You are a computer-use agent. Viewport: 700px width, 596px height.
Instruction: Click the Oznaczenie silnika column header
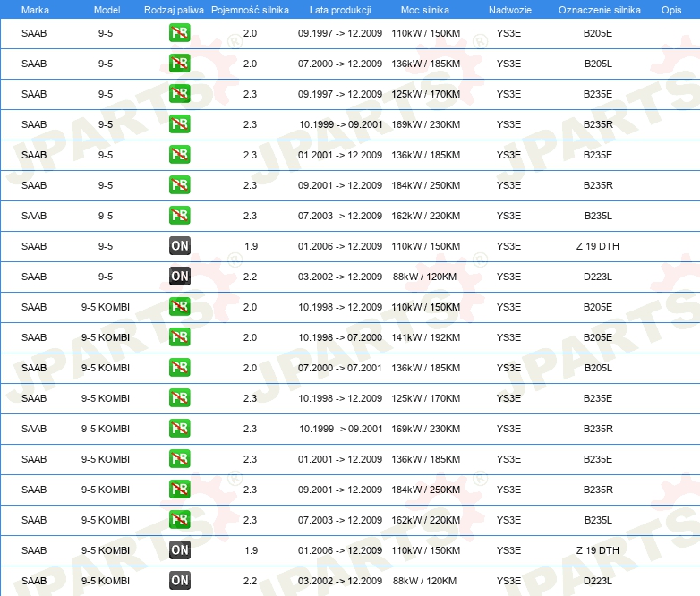pyautogui.click(x=599, y=10)
